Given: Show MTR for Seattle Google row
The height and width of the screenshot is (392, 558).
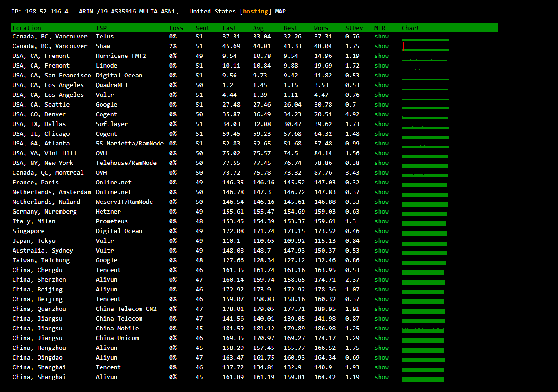Looking at the screenshot, I should (x=381, y=104).
